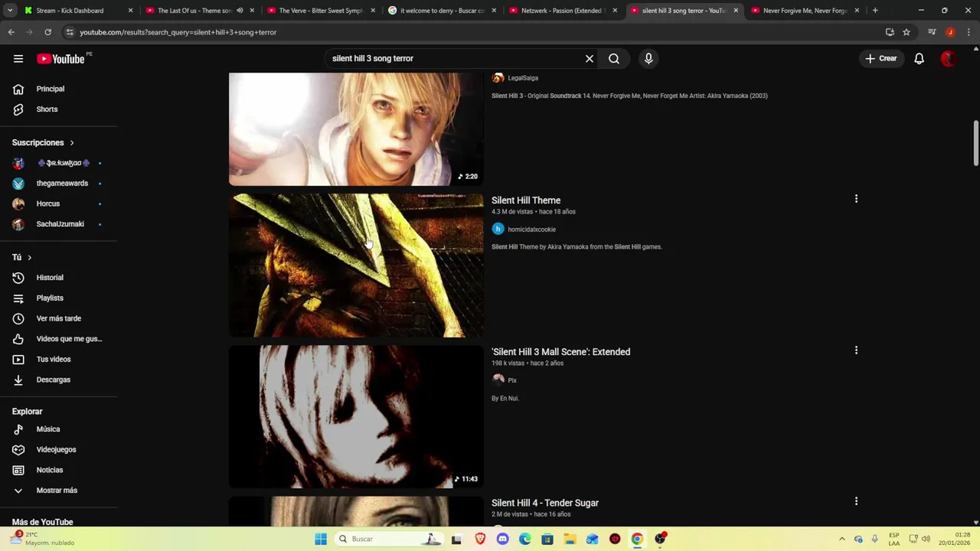Open the Windows Start menu

point(321,539)
